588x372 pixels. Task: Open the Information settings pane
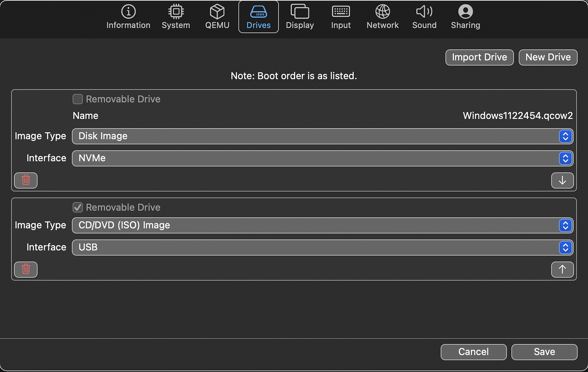128,17
